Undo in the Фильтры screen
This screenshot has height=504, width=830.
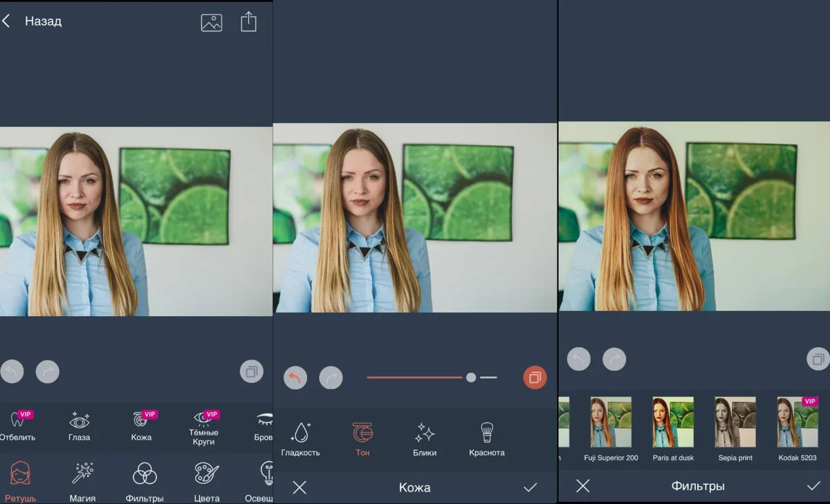coord(579,359)
